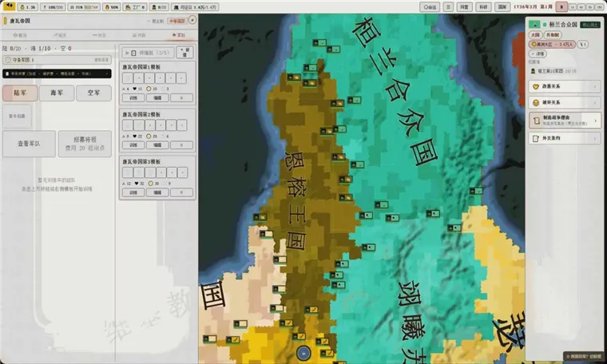Click the plus icon beside 守备军团 1
The width and height of the screenshot is (607, 364).
pos(8,60)
